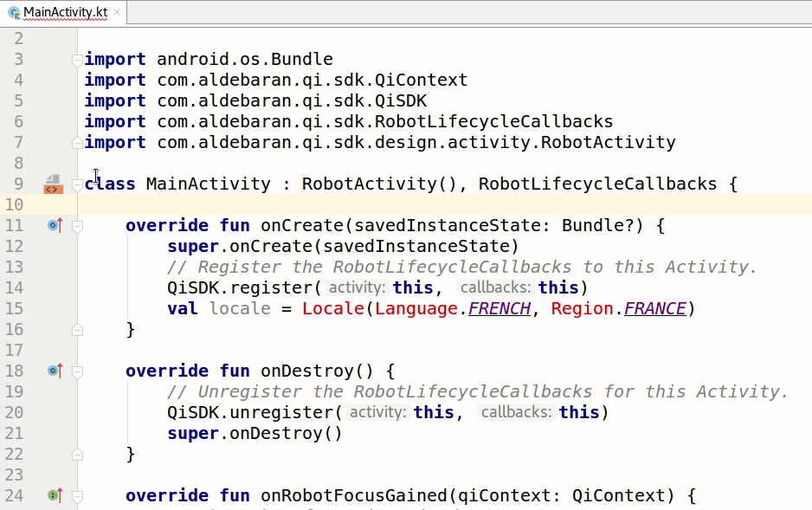Click the qiContext parameter name on line 24

504,495
